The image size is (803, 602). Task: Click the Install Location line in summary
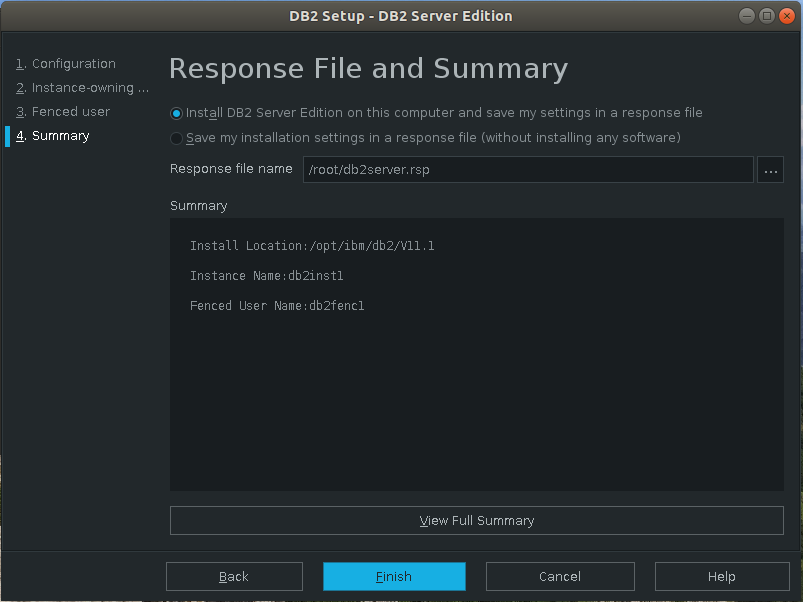pos(312,246)
